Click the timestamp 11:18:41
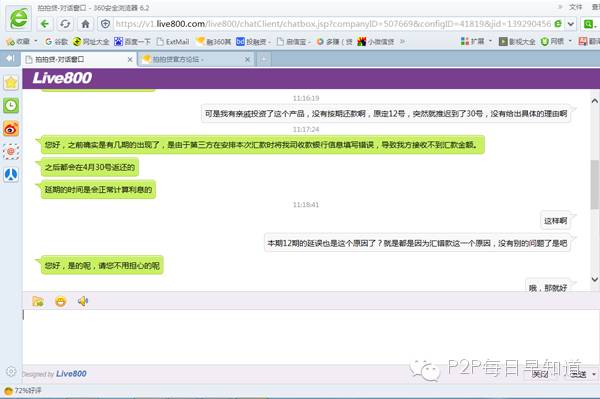Screen dimensions: 600x399 pos(306,205)
